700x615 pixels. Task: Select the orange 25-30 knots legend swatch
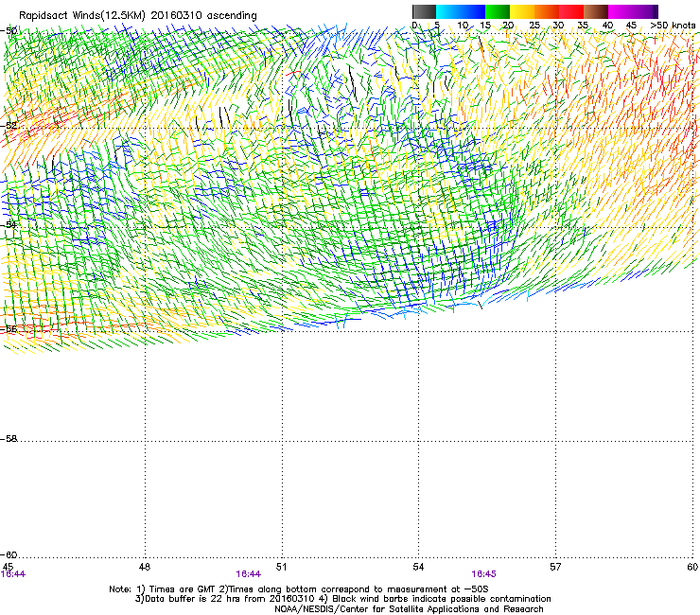[x=547, y=11]
